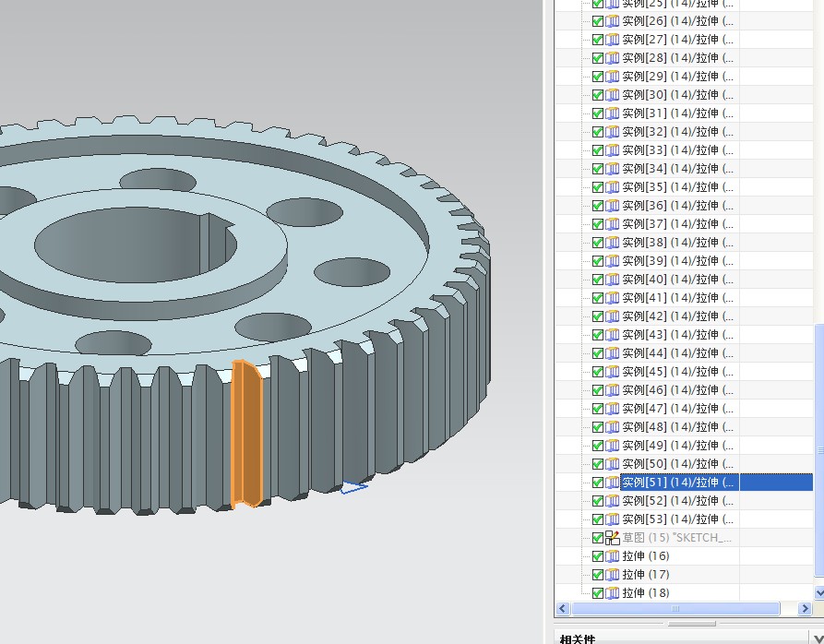
Task: Click the keyway bore in gear center
Action: click(136, 244)
